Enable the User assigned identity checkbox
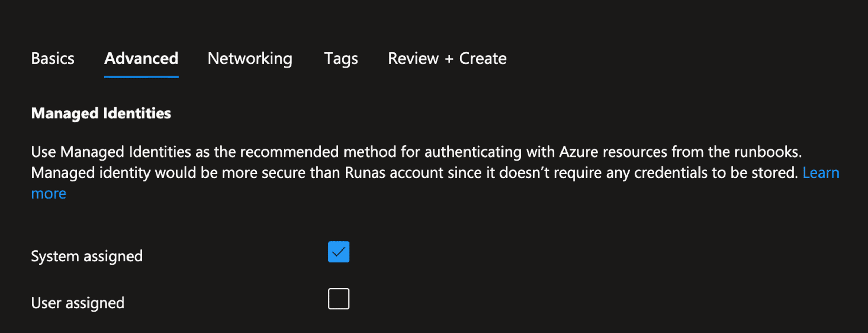Viewport: 868px width, 333px height. click(338, 298)
